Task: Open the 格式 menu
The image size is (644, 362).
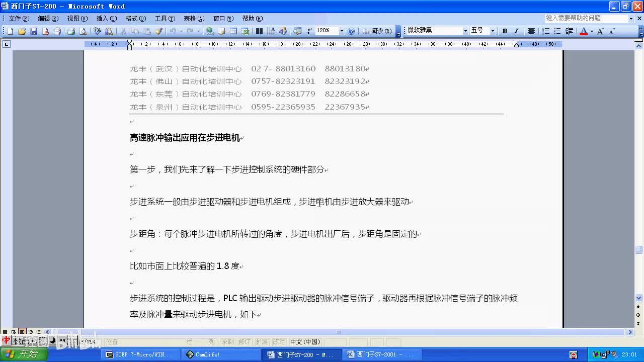Action: (x=135, y=19)
